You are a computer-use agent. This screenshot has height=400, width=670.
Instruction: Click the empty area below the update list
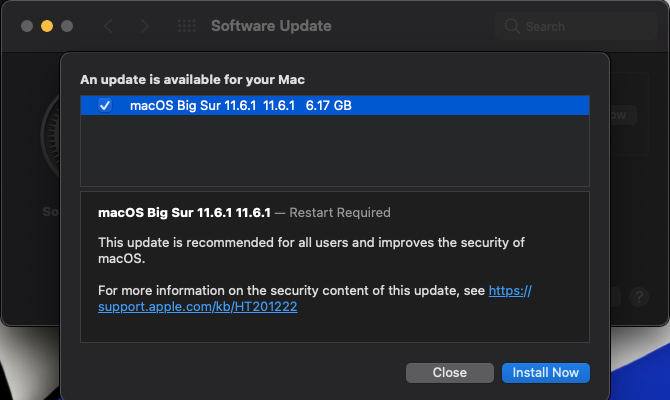[335, 150]
